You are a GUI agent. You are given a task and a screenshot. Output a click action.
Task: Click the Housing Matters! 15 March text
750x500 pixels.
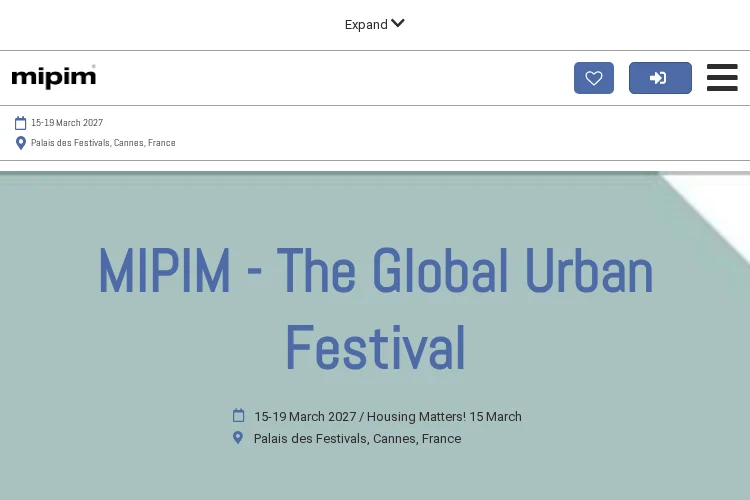[x=444, y=417]
